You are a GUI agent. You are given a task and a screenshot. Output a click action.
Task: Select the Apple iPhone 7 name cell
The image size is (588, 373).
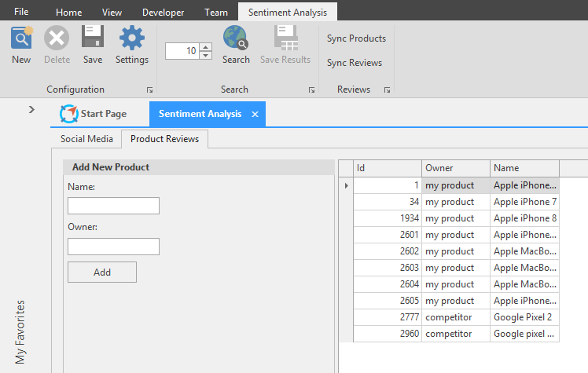(x=524, y=202)
